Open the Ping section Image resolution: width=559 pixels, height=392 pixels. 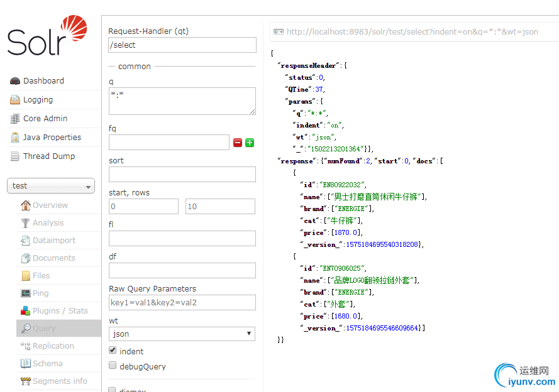(x=41, y=293)
